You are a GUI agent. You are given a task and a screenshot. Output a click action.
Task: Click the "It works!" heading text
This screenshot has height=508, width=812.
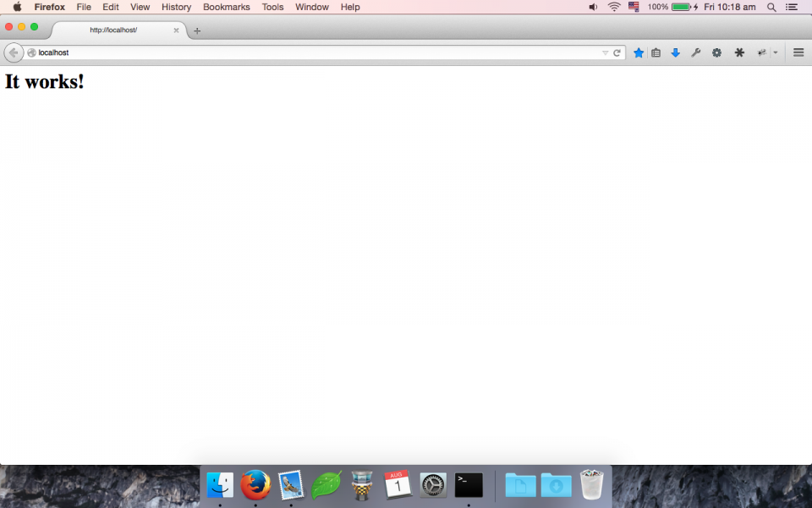tap(45, 82)
